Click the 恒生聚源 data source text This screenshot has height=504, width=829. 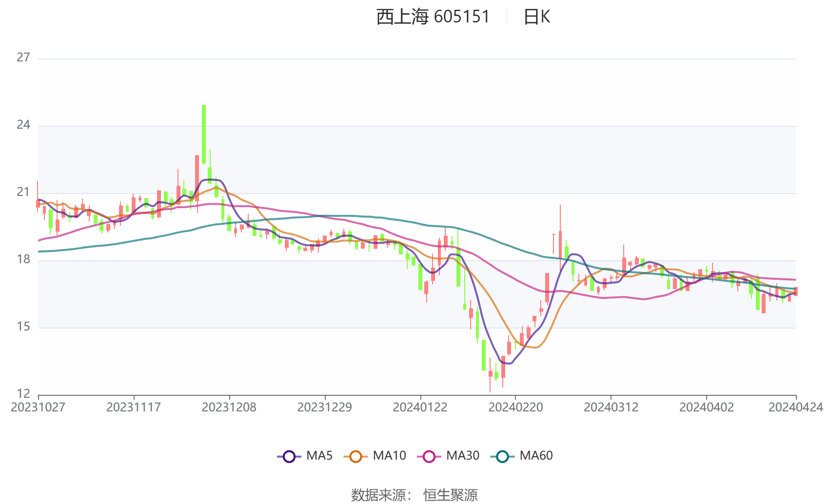pos(450,495)
